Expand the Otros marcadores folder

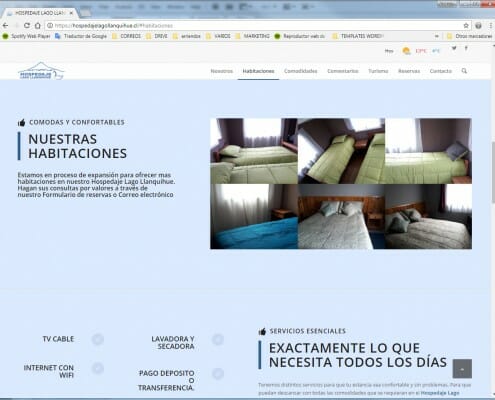[x=469, y=36]
